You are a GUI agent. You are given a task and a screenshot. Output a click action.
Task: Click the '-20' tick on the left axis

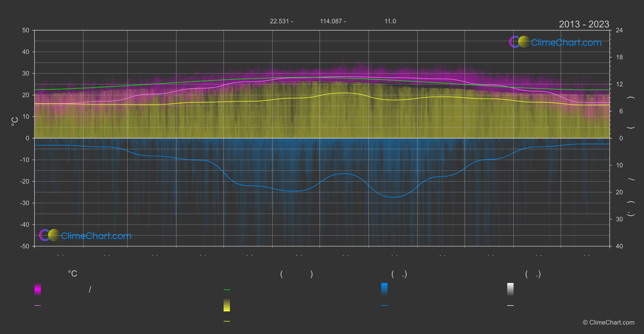pyautogui.click(x=25, y=181)
